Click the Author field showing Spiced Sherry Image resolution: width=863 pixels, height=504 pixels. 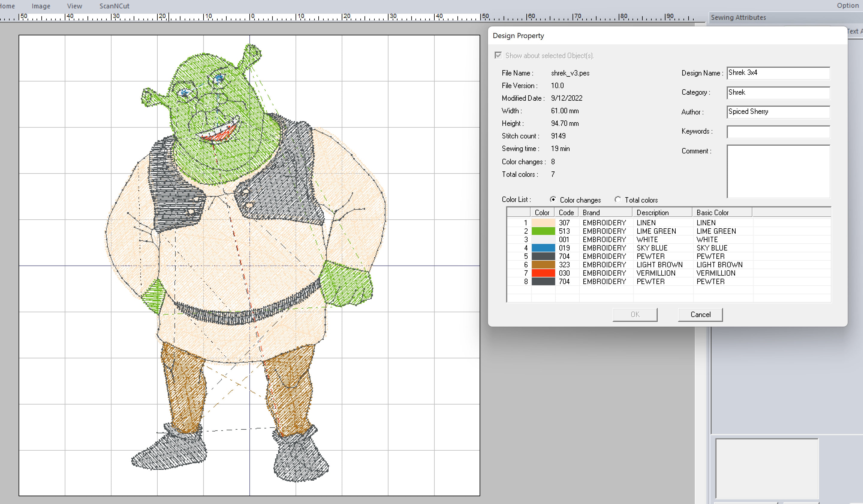click(778, 112)
